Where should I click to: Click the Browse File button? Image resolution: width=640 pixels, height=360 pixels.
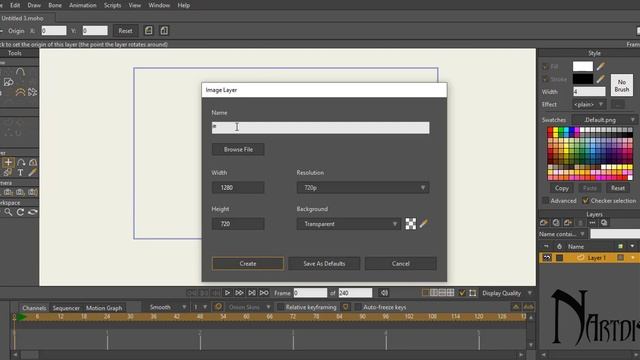pyautogui.click(x=238, y=149)
